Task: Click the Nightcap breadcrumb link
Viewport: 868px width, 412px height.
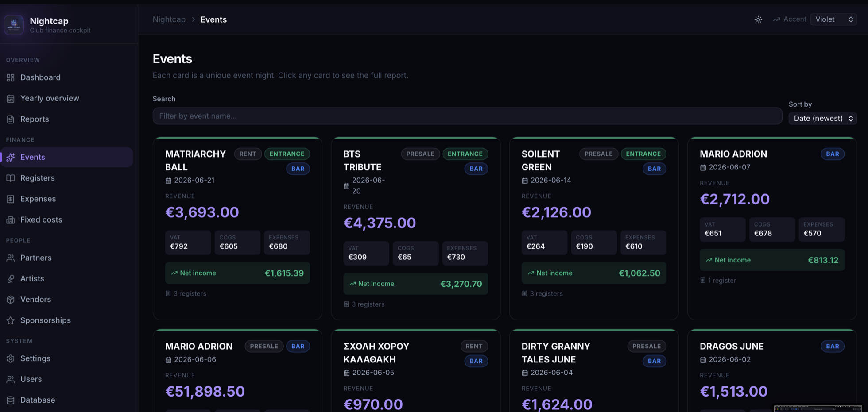Action: 169,19
